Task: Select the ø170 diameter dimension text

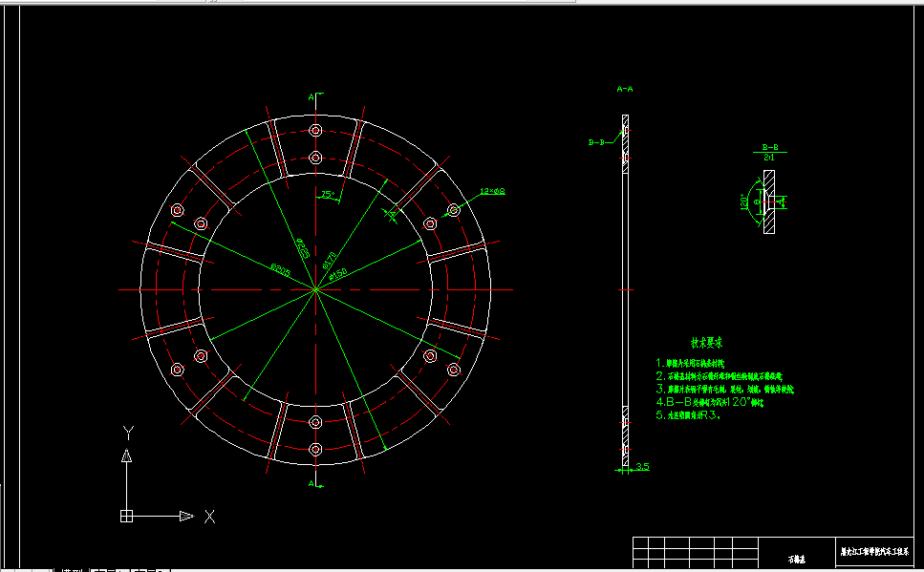Action: coord(330,260)
